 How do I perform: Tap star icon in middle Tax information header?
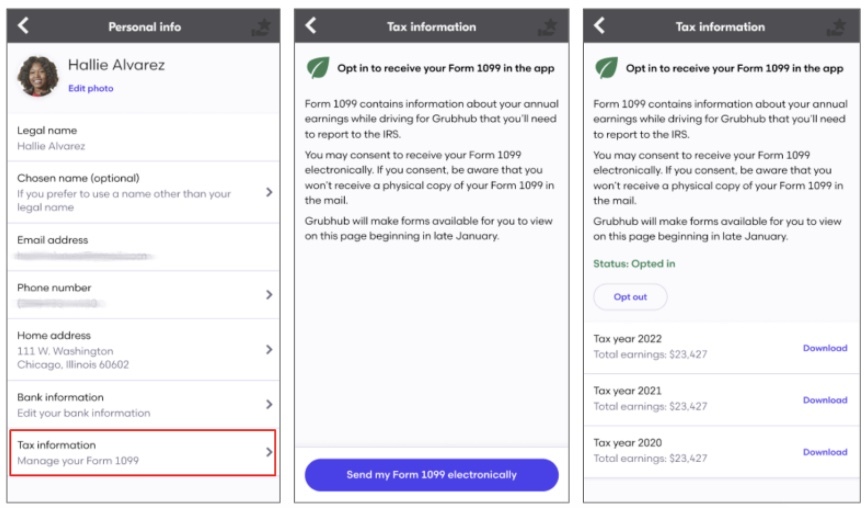click(548, 27)
